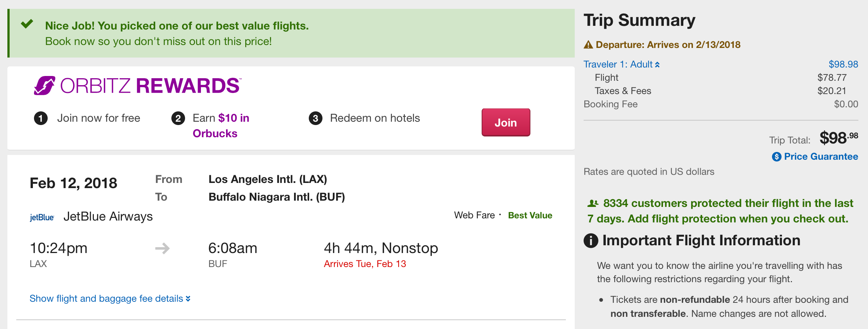Expand flight and baggage fee details
The image size is (868, 329).
(x=110, y=298)
